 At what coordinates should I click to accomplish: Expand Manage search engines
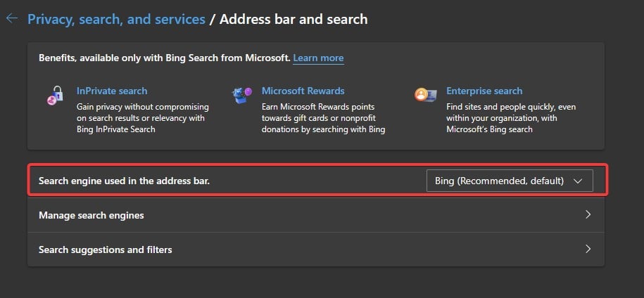[x=316, y=215]
